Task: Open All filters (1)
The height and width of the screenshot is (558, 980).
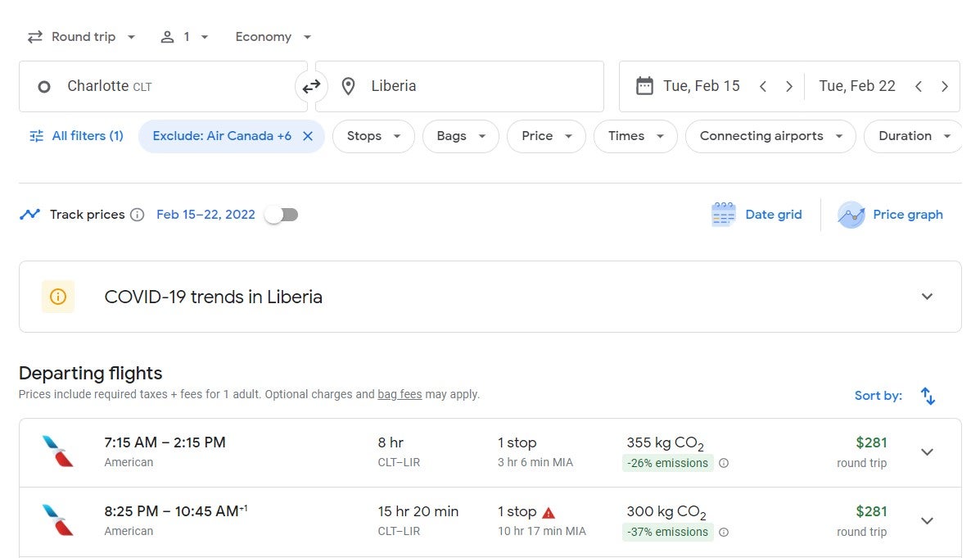Action: [76, 136]
